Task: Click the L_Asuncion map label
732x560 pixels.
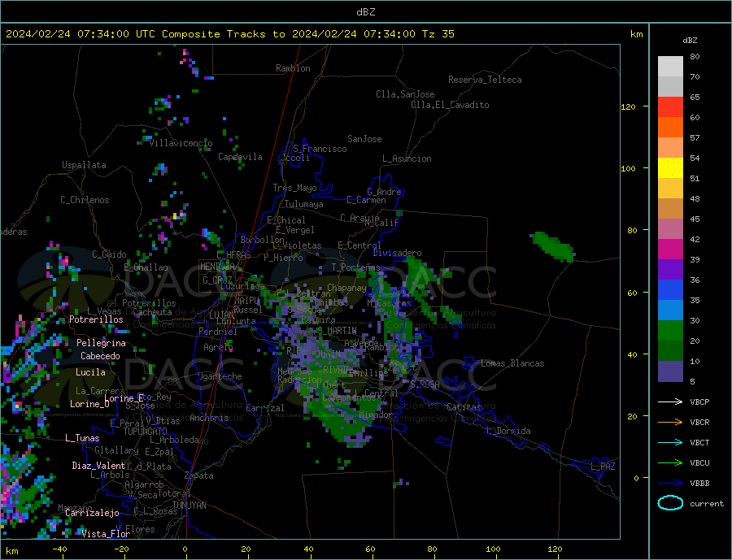Action: click(407, 158)
